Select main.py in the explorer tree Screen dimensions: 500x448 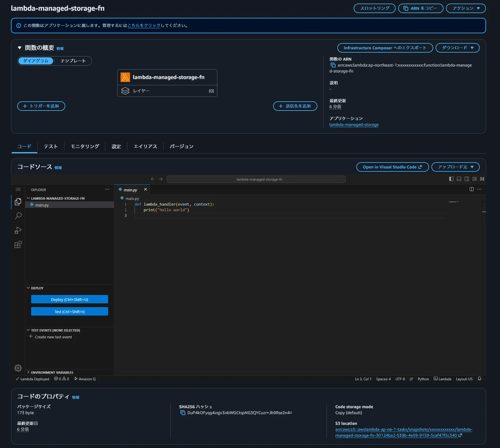[69, 205]
